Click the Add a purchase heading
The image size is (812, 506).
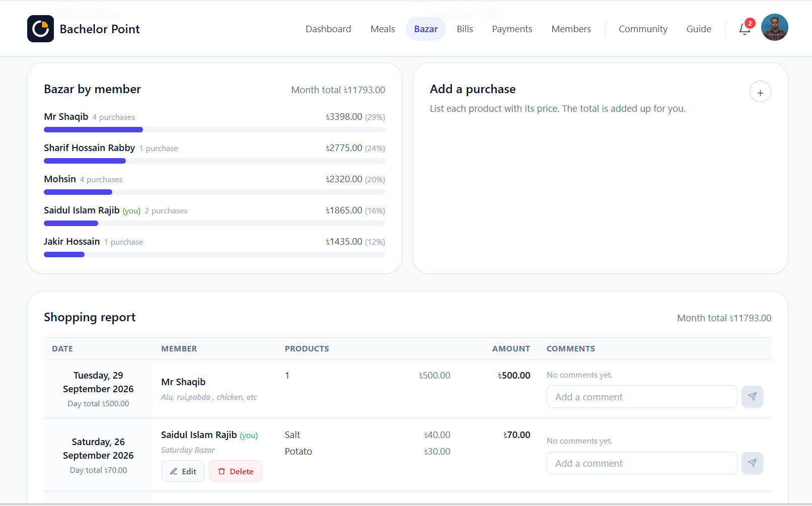pos(473,89)
